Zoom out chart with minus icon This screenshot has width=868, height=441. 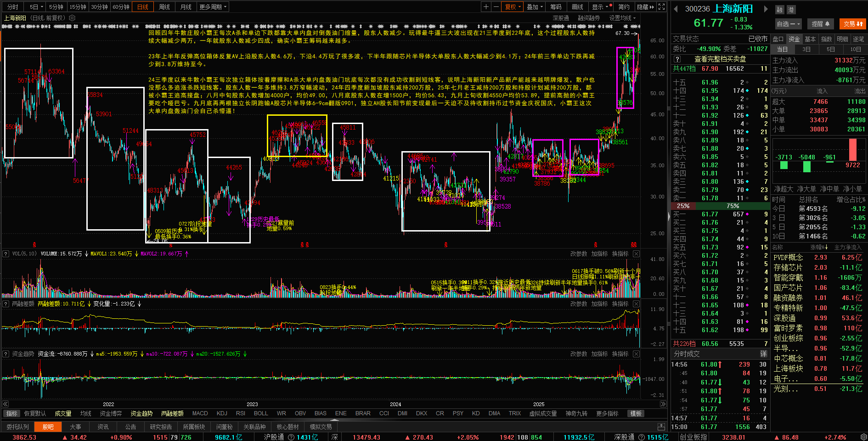click(x=496, y=7)
